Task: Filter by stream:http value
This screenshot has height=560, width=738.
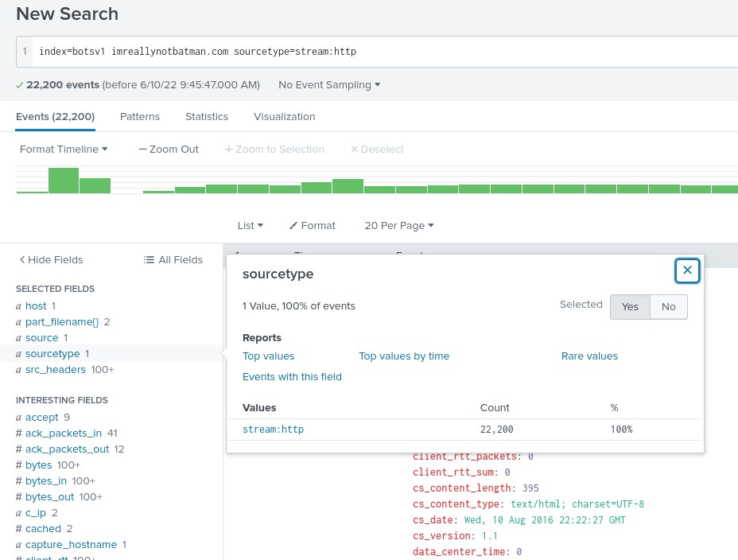Action: click(x=273, y=430)
